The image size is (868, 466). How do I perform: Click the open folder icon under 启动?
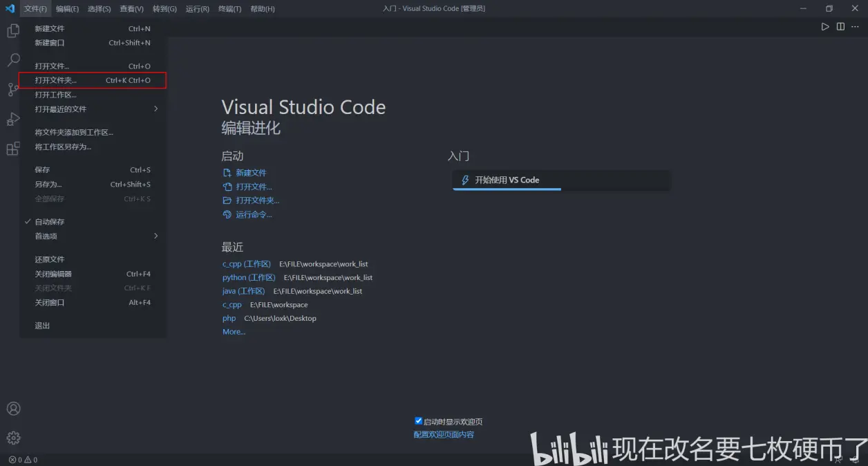227,201
